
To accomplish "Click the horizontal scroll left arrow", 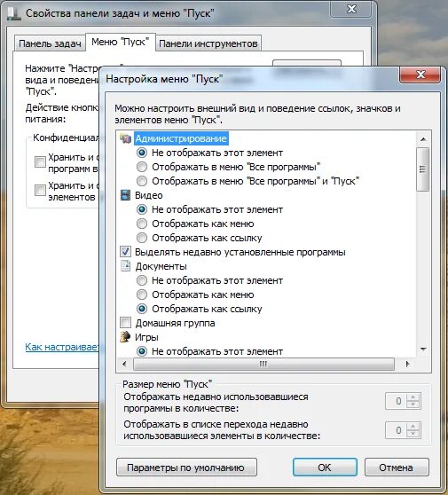I will click(x=125, y=364).
